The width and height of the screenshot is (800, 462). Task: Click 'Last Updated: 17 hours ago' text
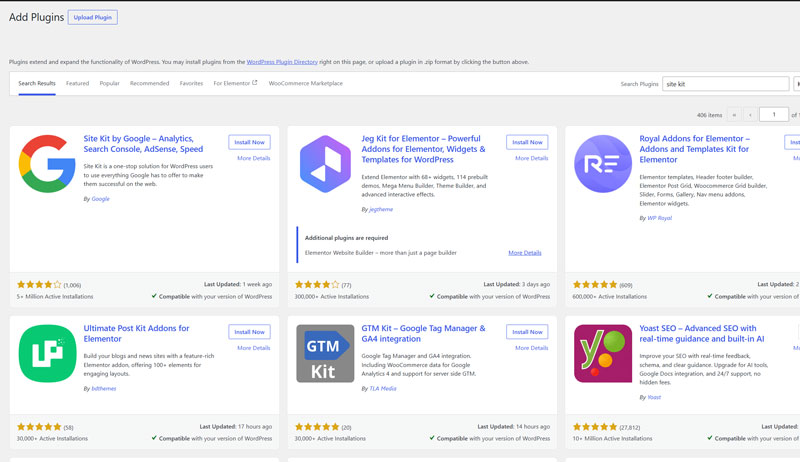236,427
